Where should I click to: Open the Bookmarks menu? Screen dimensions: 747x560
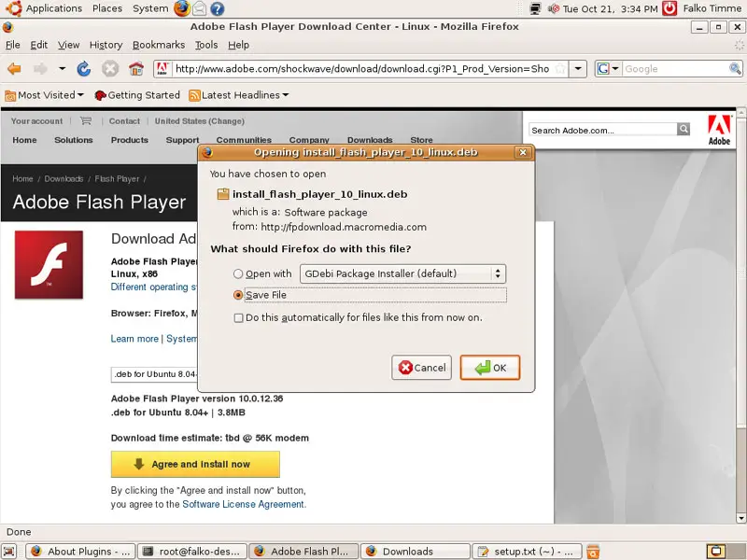tap(159, 45)
